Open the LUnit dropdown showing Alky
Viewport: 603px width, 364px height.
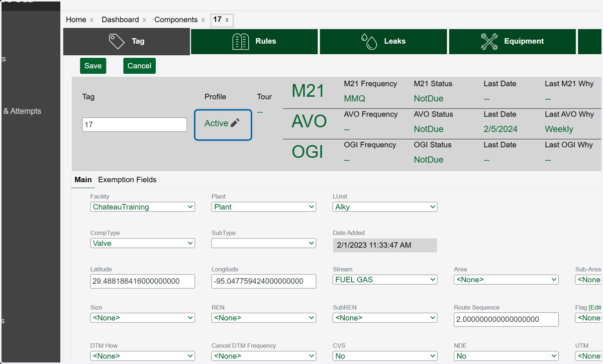point(385,207)
